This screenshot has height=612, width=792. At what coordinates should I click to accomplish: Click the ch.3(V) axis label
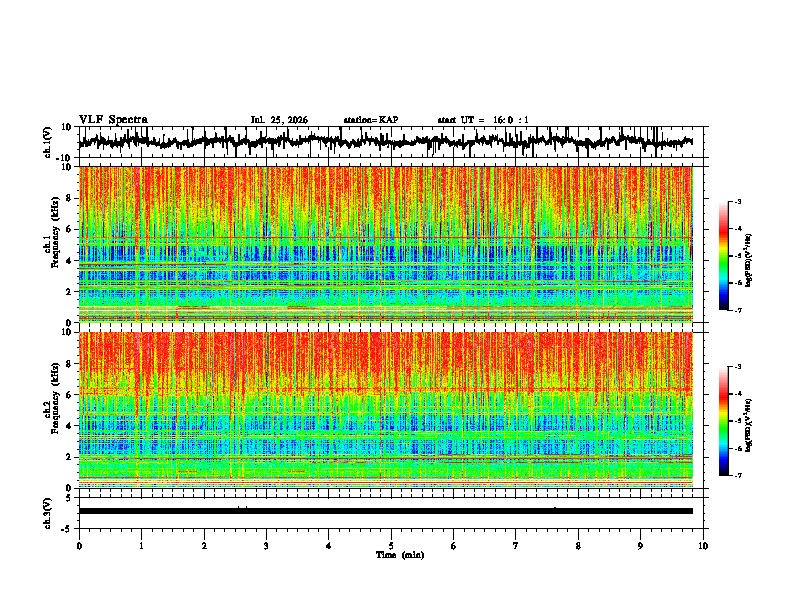click(x=48, y=513)
